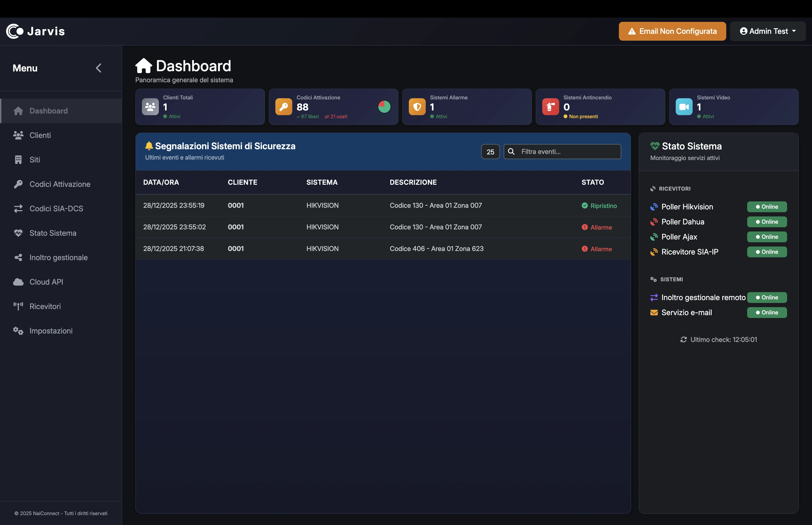This screenshot has width=812, height=525.
Task: Click the Online badge for Poller Dahua
Action: coord(767,222)
